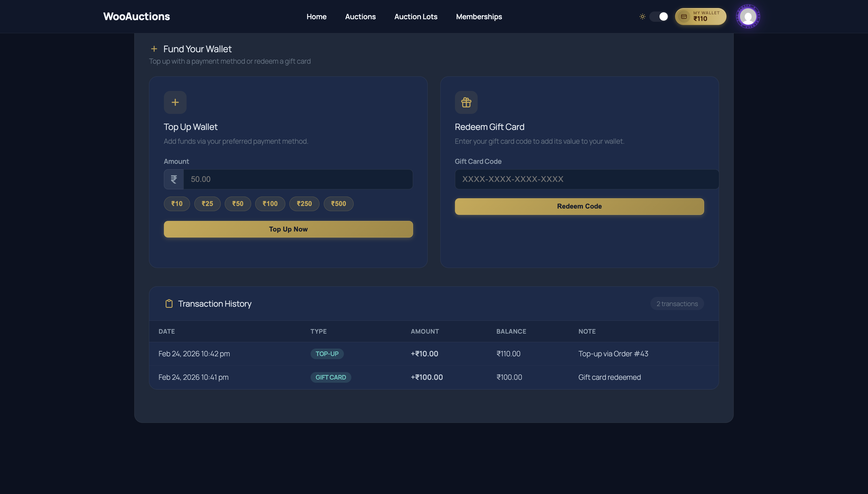
Task: Click the Gift Card Code input field
Action: [x=586, y=179]
